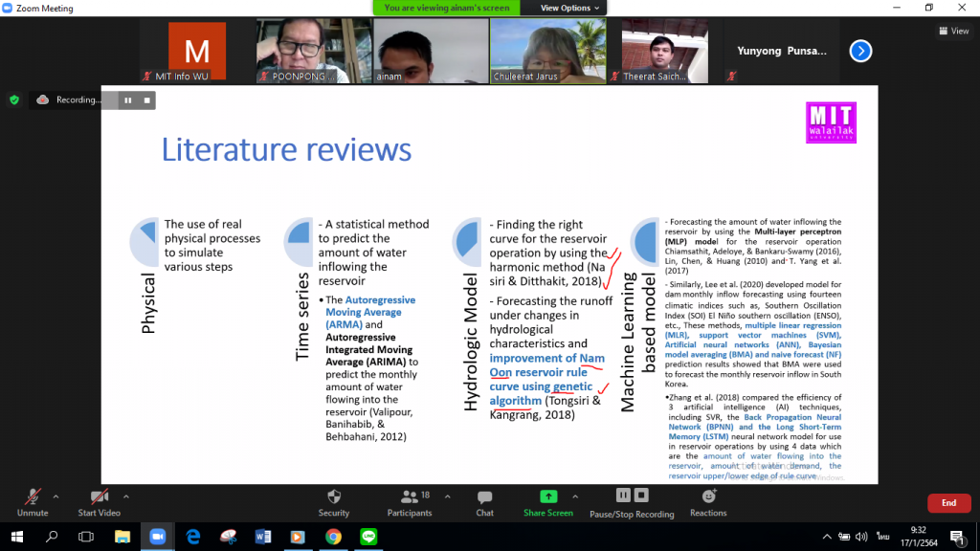Click the red End meeting button
980x551 pixels.
point(948,503)
